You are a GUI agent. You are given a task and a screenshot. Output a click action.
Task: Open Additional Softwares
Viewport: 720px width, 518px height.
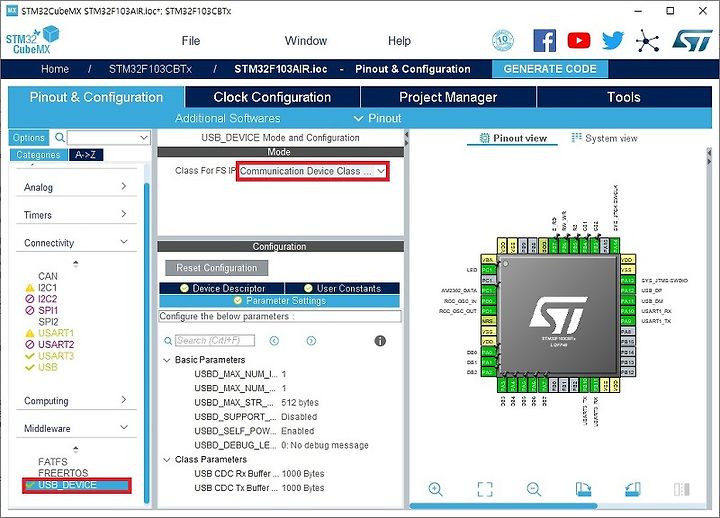click(227, 118)
